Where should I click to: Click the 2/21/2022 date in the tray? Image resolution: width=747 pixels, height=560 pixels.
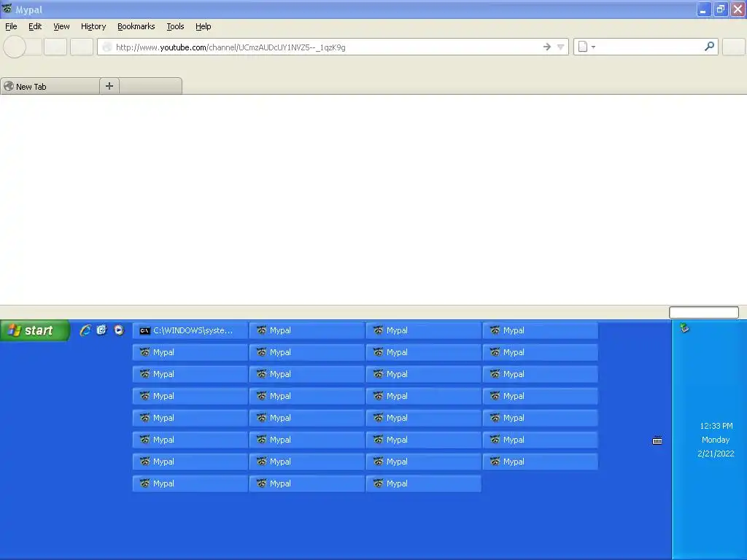[x=716, y=454]
